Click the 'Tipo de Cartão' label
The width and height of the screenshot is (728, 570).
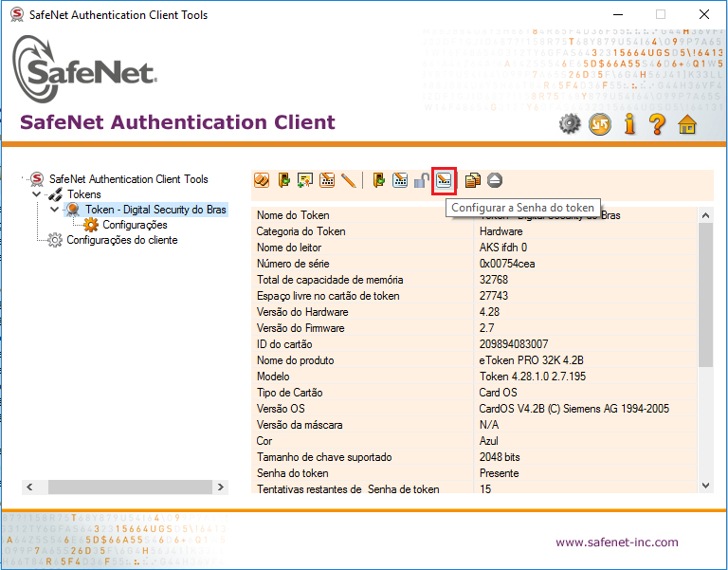pyautogui.click(x=290, y=393)
